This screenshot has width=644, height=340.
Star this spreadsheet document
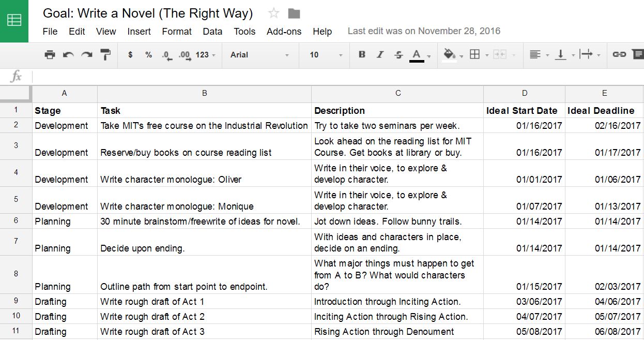(x=273, y=13)
